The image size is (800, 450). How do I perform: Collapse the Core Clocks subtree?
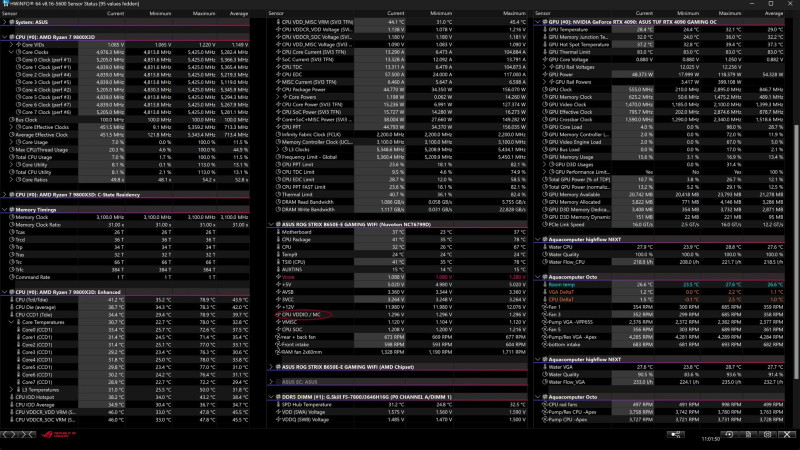coord(12,52)
